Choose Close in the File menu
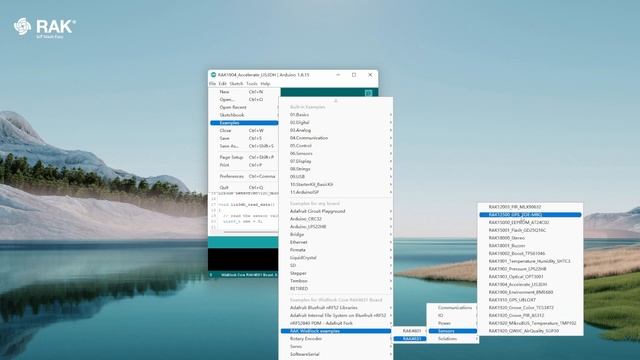 [x=244, y=131]
